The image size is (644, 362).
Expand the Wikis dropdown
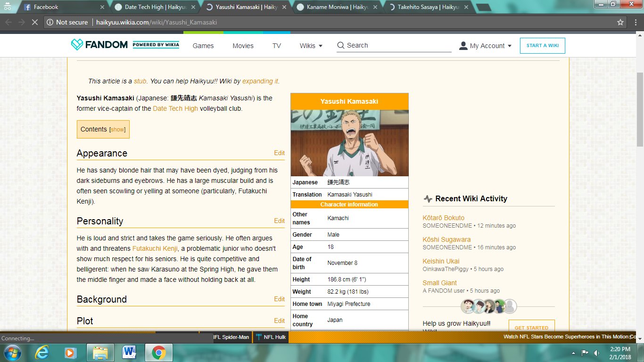tap(311, 46)
